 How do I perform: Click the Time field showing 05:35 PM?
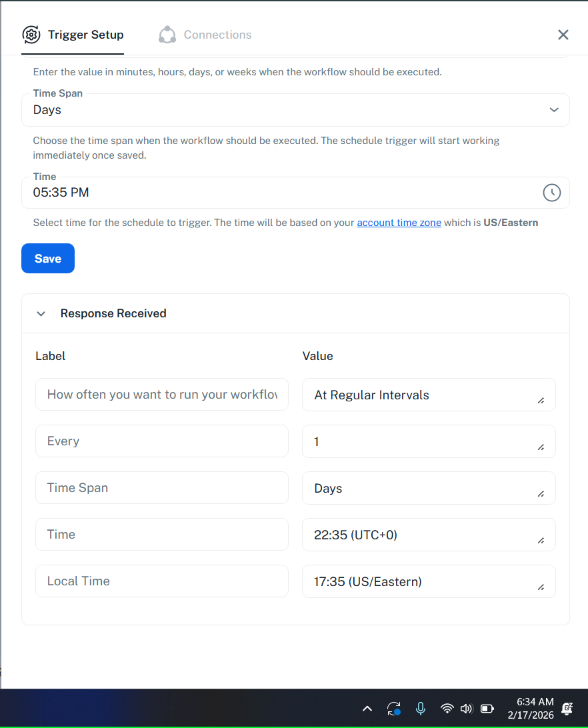pos(280,193)
